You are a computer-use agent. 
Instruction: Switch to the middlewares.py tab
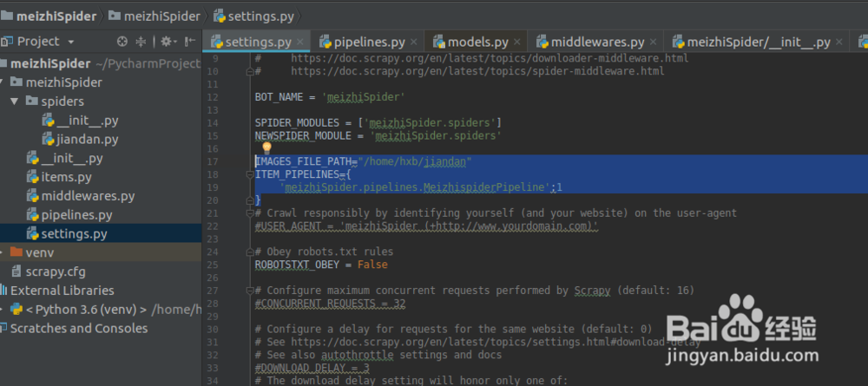click(597, 42)
